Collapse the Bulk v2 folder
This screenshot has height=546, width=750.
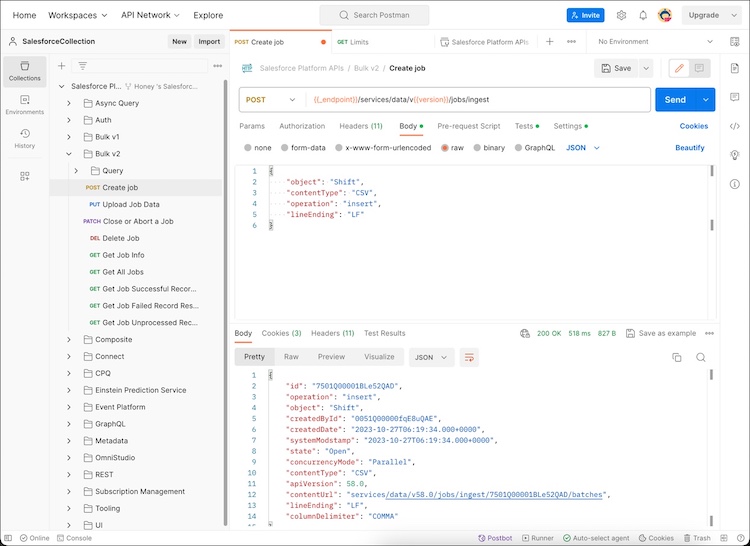click(69, 153)
